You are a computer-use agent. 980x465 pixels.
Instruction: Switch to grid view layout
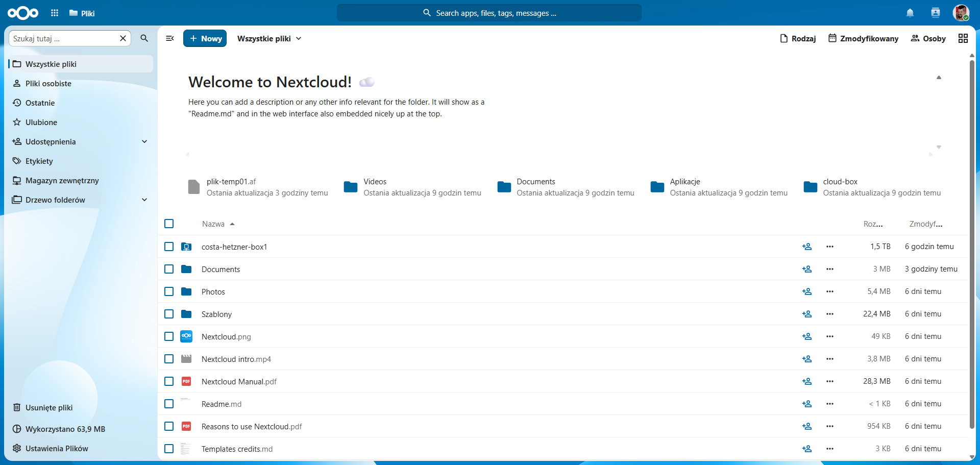963,38
